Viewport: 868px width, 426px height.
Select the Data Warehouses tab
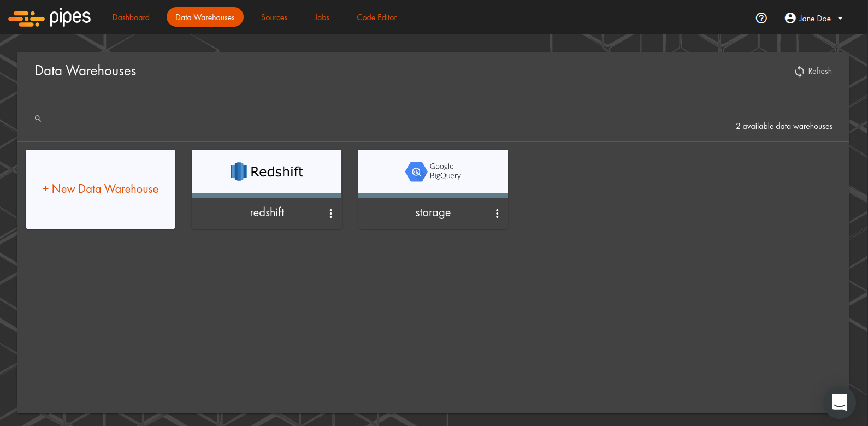pyautogui.click(x=205, y=17)
